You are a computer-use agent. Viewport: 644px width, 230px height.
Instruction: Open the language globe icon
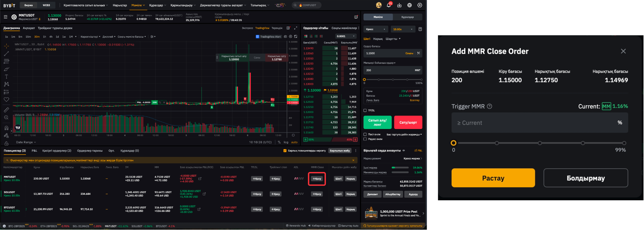tap(409, 5)
